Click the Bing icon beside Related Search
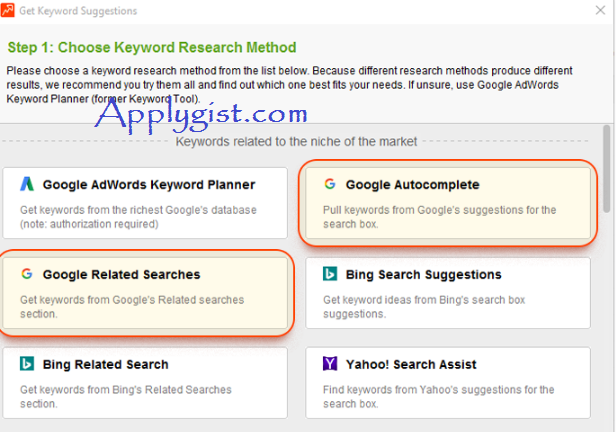The height and width of the screenshot is (432, 616). [x=27, y=364]
